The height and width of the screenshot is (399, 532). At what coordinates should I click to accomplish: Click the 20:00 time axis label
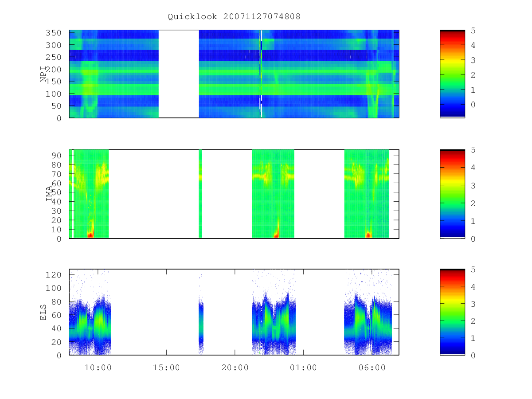coord(235,368)
